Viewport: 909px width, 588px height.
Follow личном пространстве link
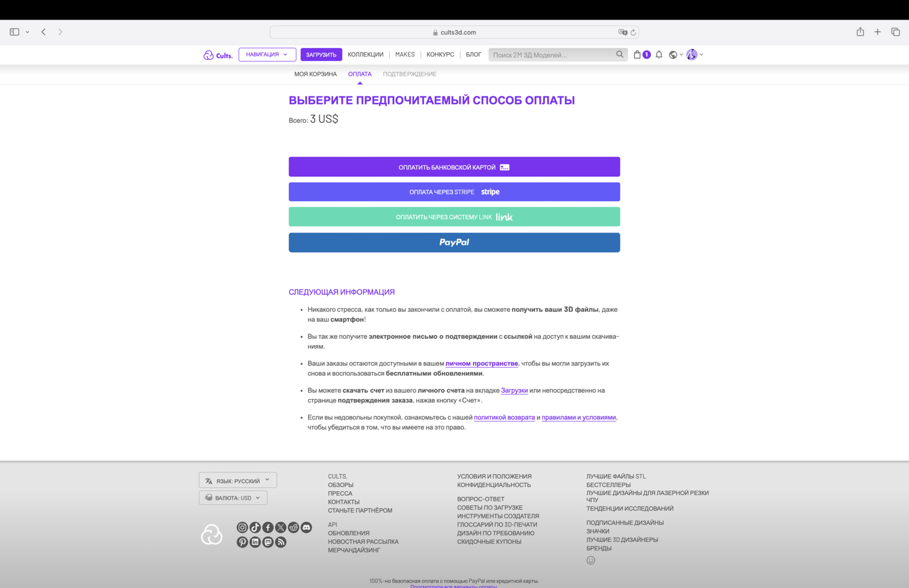click(482, 364)
